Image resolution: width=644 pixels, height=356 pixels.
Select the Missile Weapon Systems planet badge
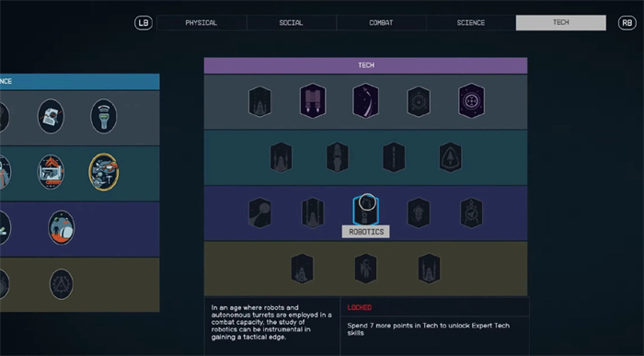coord(259,212)
